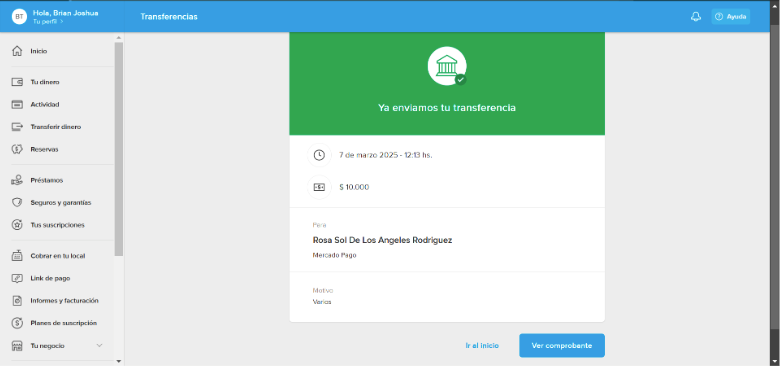Click the Varios motive text
Screen dimensions: 780x366
coord(322,301)
